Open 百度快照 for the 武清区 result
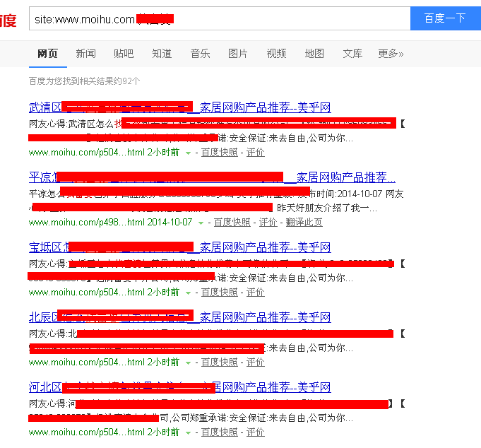481x448 pixels. (220, 153)
